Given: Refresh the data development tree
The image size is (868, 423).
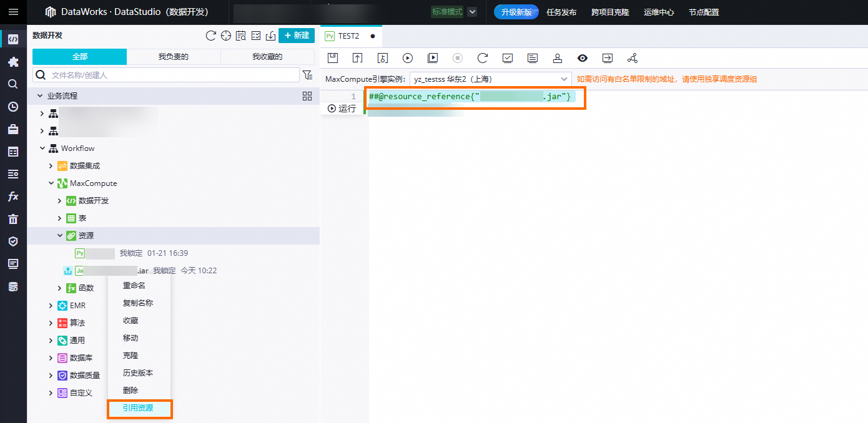Looking at the screenshot, I should click(x=211, y=36).
